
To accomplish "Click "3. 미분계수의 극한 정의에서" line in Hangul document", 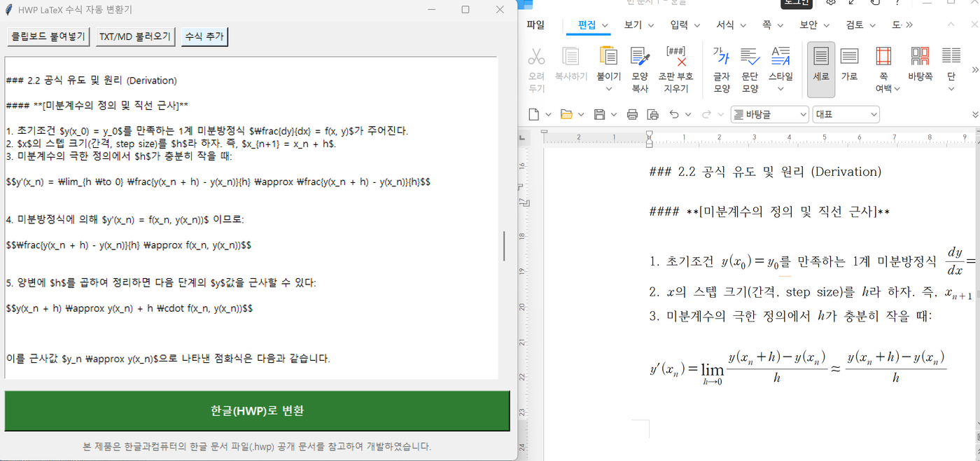I will (790, 316).
